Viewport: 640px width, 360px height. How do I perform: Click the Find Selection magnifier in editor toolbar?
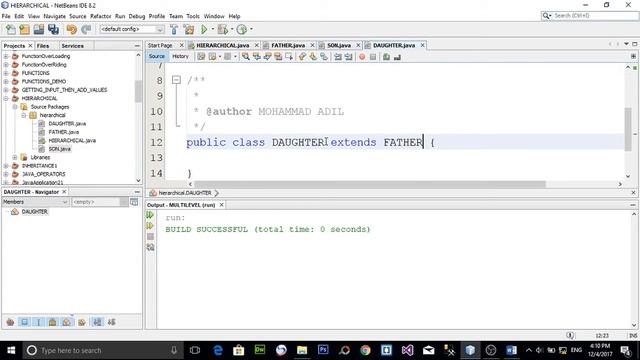coord(246,57)
